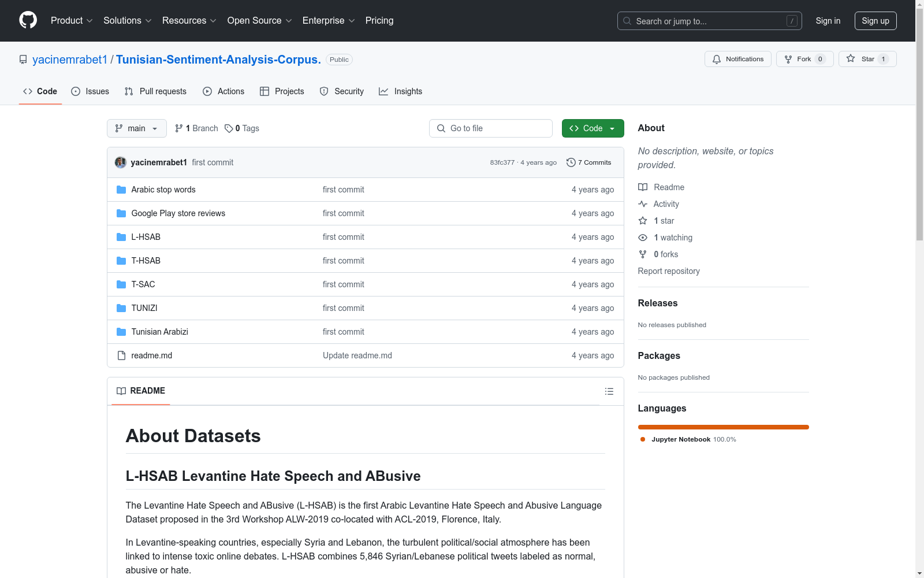This screenshot has height=578, width=924.
Task: Fork this repository
Action: click(x=805, y=59)
